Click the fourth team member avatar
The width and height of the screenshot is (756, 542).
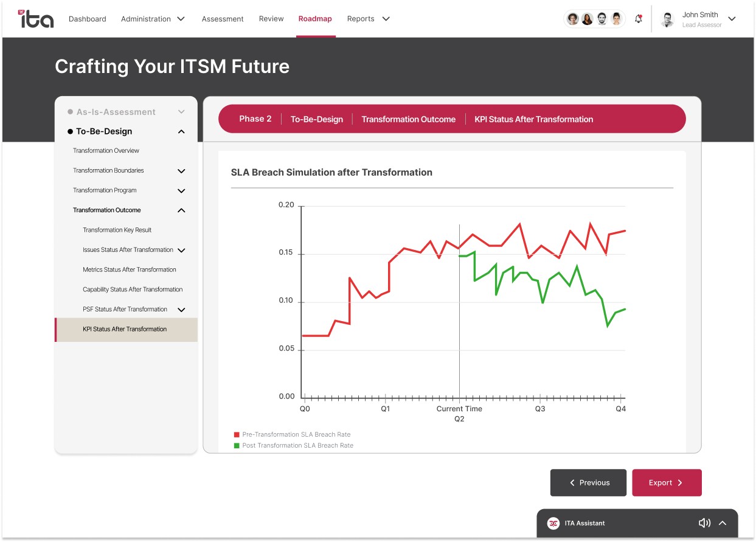pos(616,19)
